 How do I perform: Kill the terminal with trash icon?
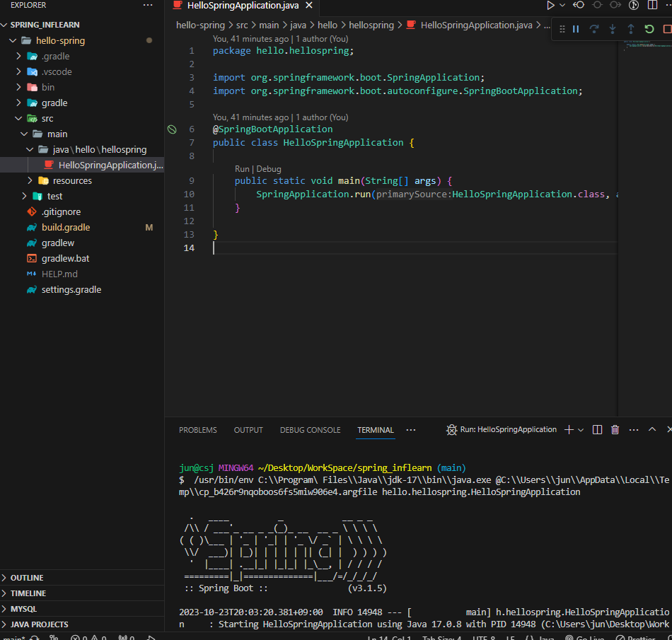point(615,429)
